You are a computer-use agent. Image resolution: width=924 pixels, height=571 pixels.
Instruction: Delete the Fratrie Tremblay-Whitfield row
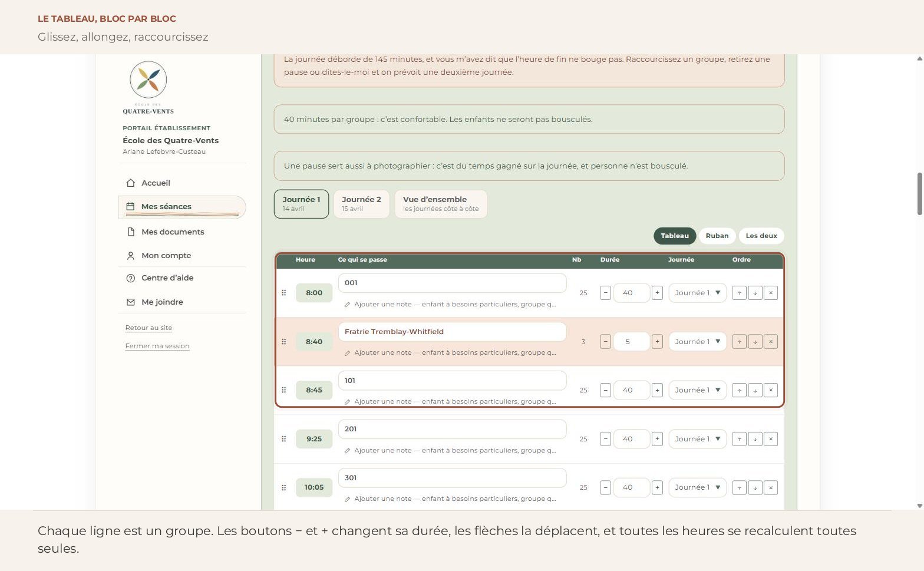tap(771, 342)
